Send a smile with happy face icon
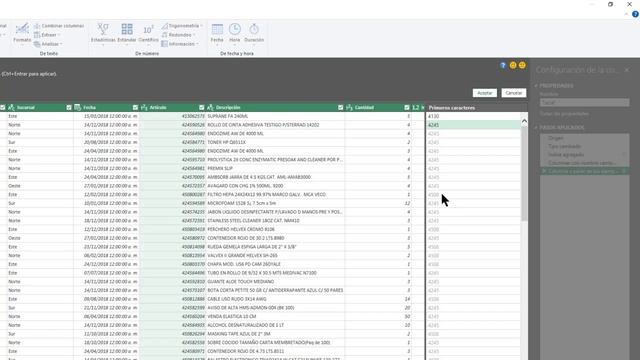Screen dimensions: 640x360 tap(513, 65)
